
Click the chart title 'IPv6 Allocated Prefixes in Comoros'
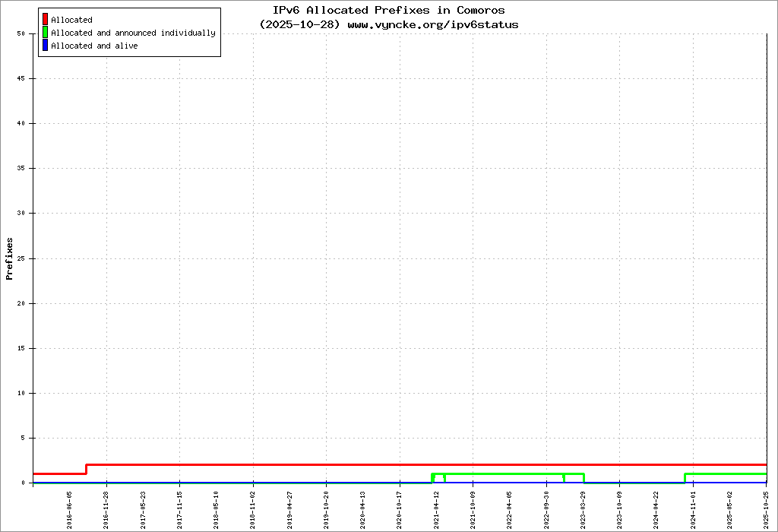click(388, 11)
